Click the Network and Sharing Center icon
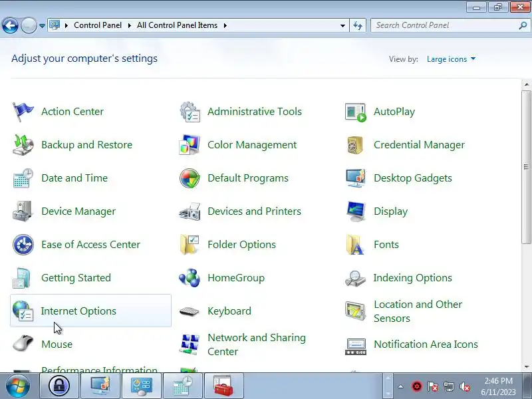The width and height of the screenshot is (532, 399). click(x=190, y=344)
